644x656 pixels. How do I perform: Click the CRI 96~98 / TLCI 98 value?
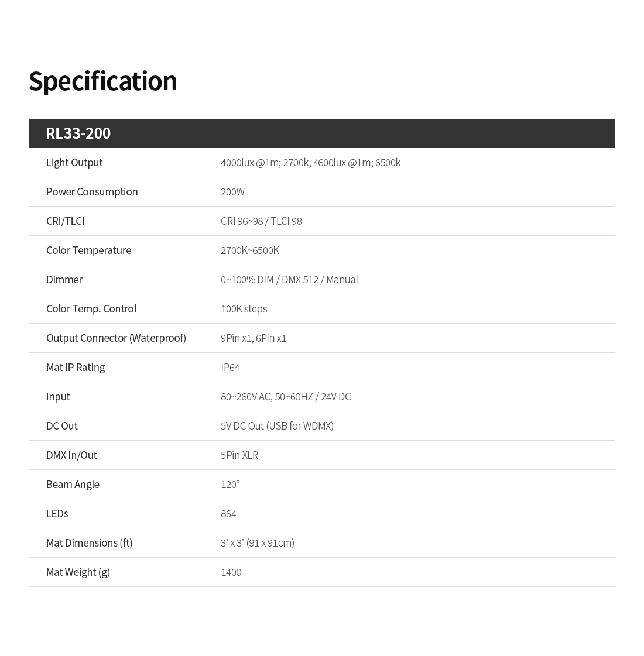pyautogui.click(x=261, y=221)
